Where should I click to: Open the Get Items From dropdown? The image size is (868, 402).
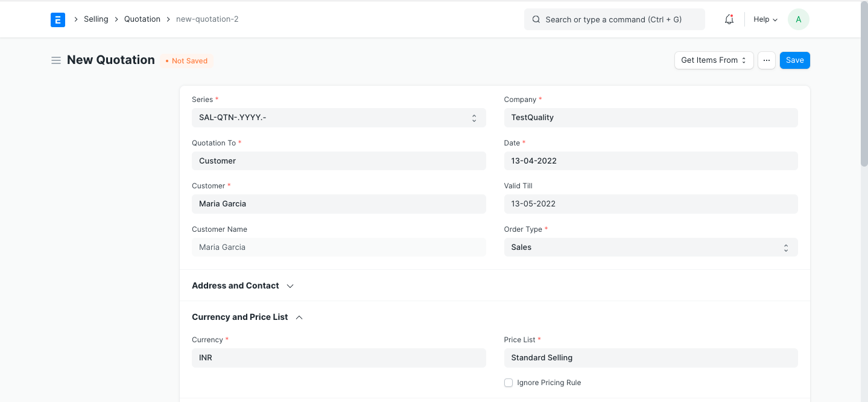click(x=714, y=60)
